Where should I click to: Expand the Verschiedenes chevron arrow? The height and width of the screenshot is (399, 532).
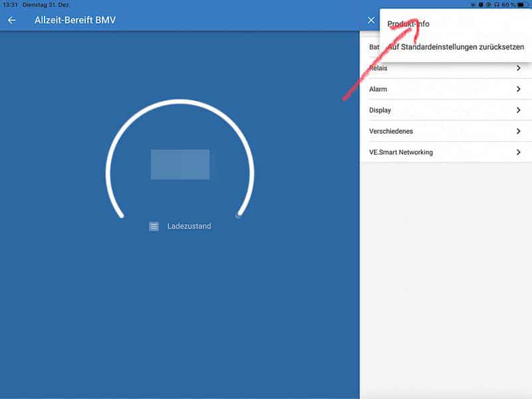click(x=518, y=132)
